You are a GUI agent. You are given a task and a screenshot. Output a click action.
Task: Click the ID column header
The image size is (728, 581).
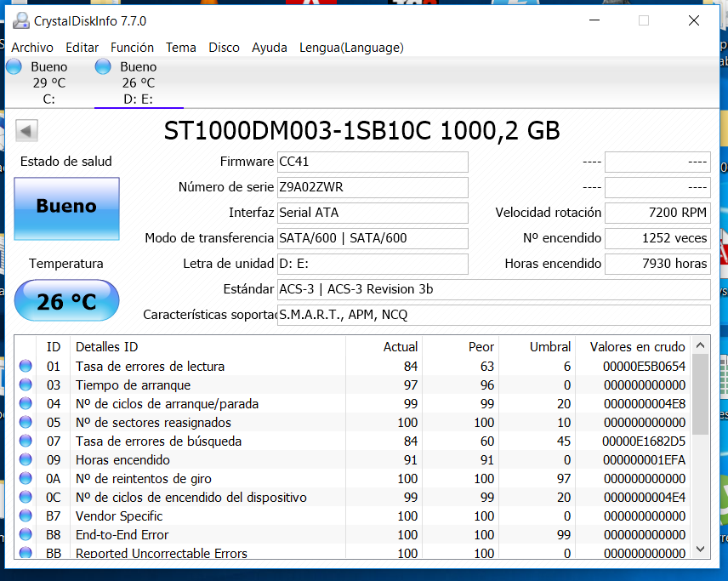coord(54,347)
